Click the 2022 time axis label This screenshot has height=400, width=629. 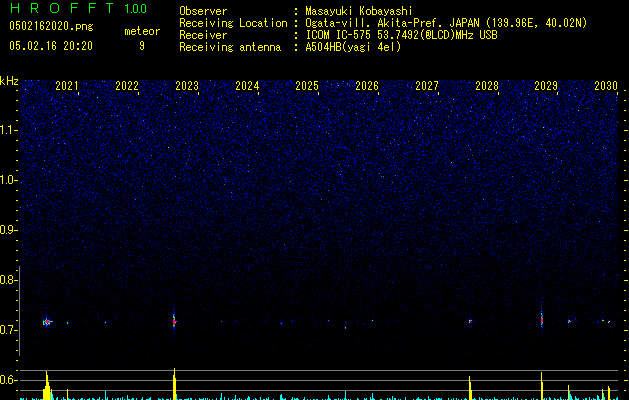(x=127, y=85)
